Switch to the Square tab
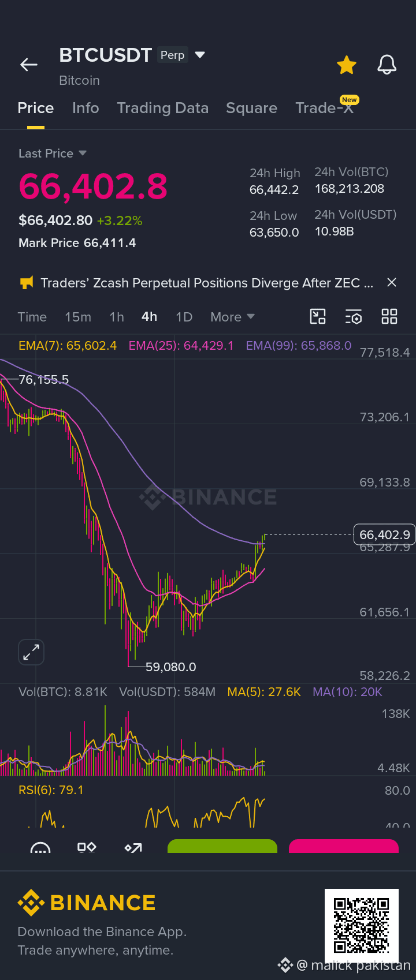 [251, 108]
